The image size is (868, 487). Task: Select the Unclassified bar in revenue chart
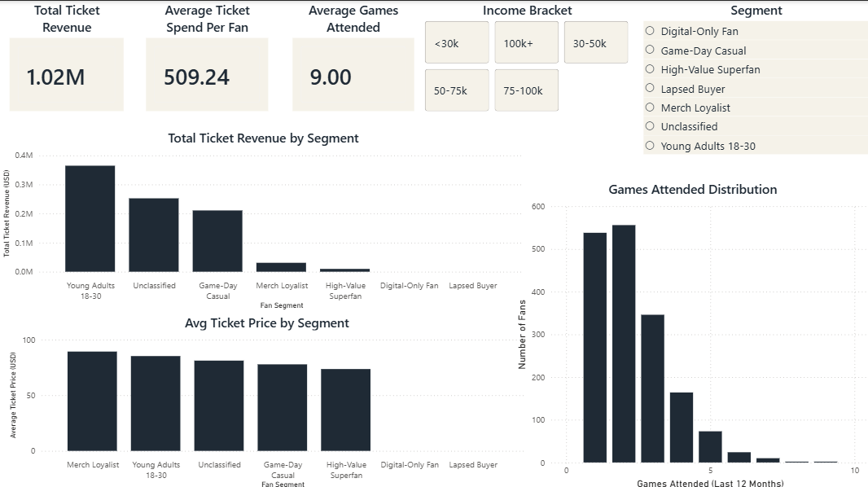tap(154, 235)
